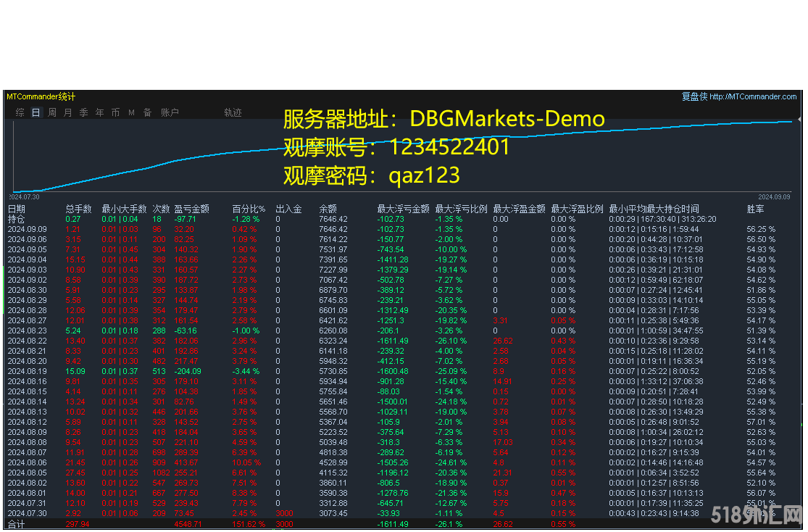Open the http://MTCommander.com link

pyautogui.click(x=753, y=96)
